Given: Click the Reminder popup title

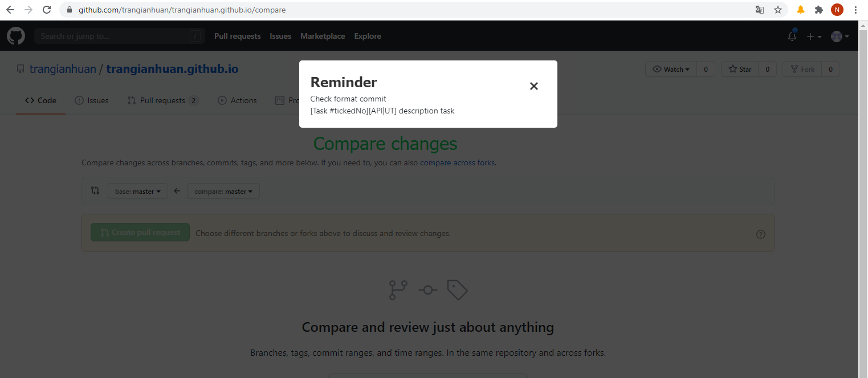Looking at the screenshot, I should pyautogui.click(x=344, y=82).
